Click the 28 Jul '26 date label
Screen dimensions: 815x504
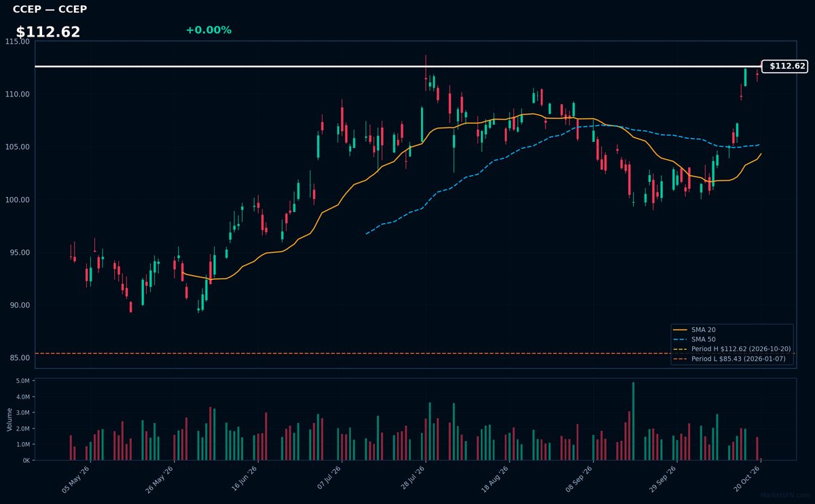(412, 479)
